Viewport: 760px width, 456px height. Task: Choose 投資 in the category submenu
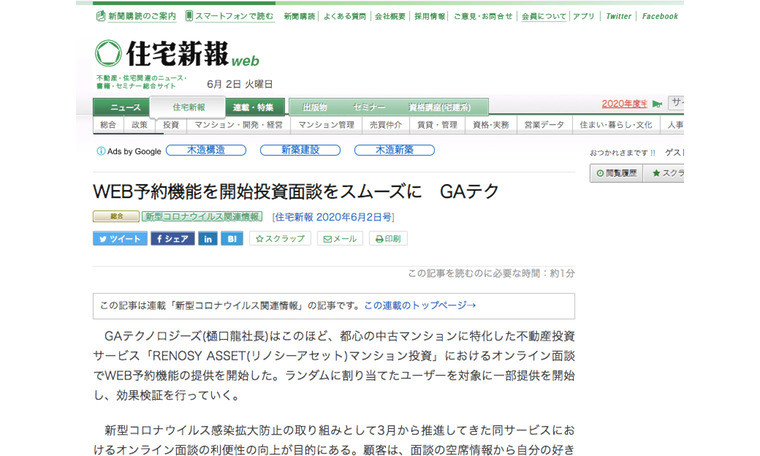pos(171,125)
